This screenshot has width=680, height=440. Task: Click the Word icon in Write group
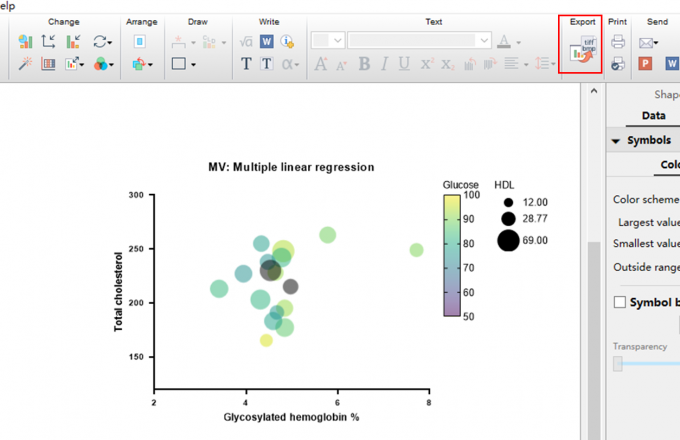click(x=266, y=42)
